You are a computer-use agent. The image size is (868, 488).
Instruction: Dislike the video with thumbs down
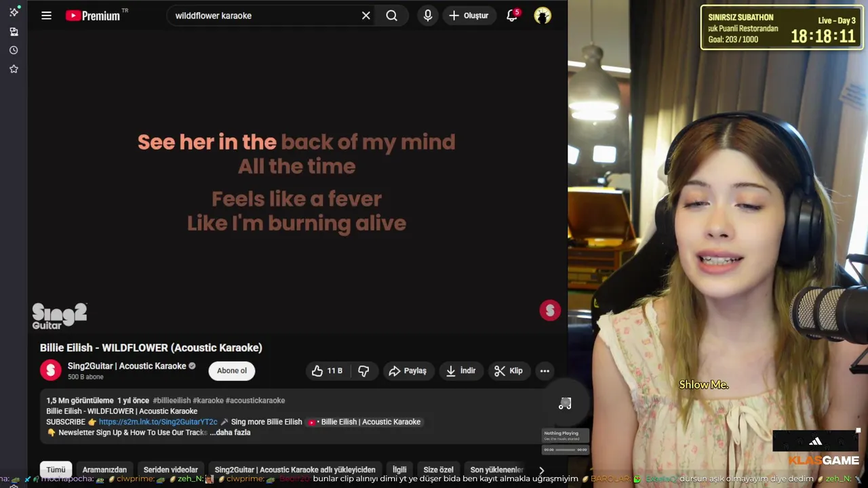(x=364, y=371)
